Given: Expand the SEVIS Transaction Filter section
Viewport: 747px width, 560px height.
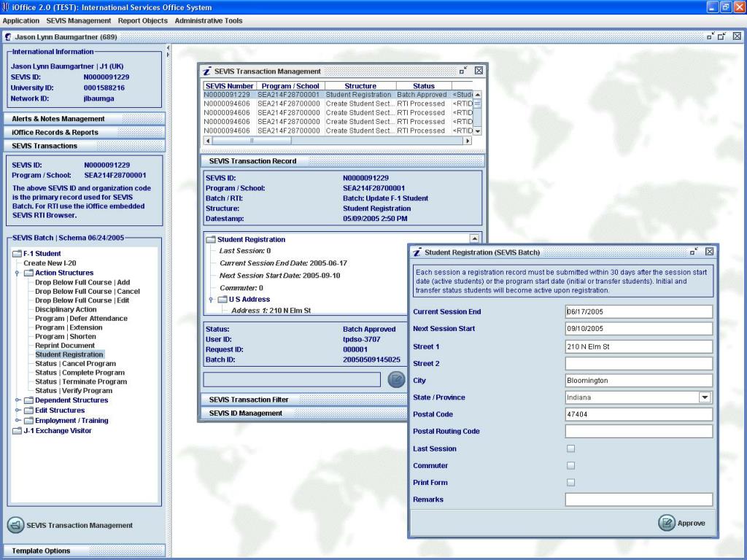Looking at the screenshot, I should pyautogui.click(x=303, y=400).
